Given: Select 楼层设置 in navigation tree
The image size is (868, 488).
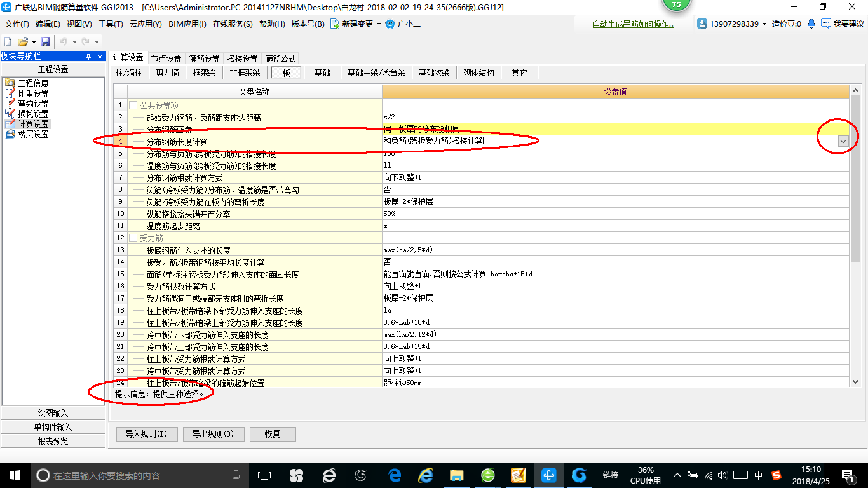Looking at the screenshot, I should click(33, 134).
